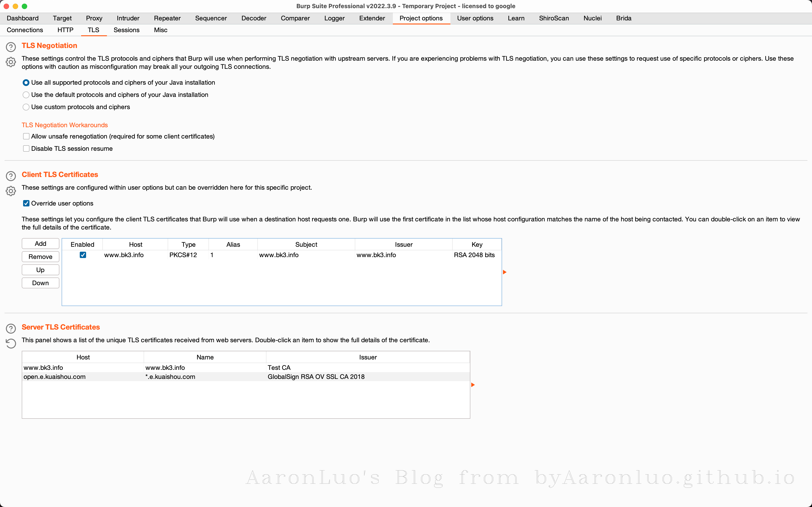The image size is (812, 507).
Task: Switch to the Repeater tab
Action: coord(167,18)
